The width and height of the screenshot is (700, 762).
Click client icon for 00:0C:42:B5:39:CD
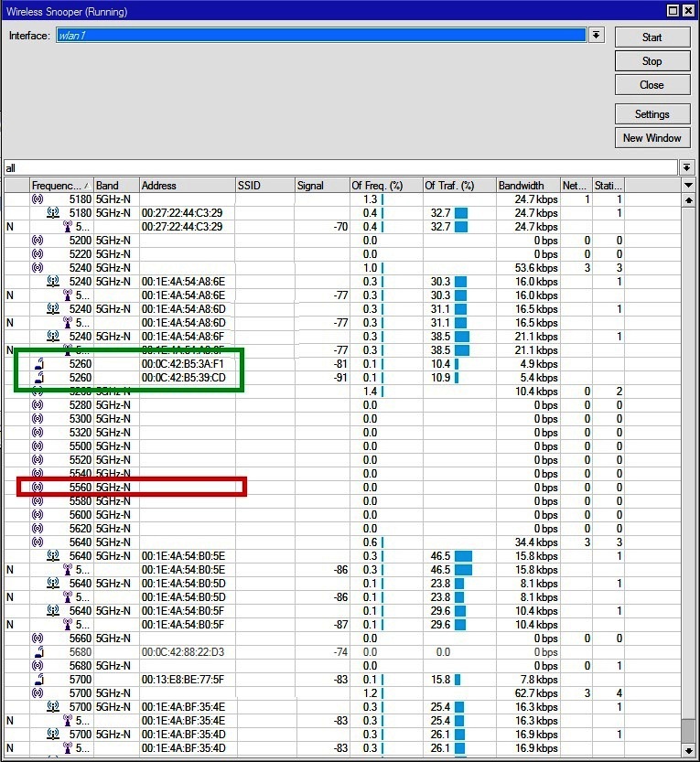pos(40,377)
